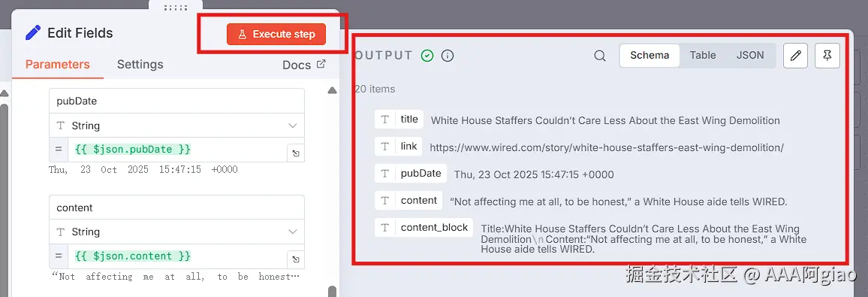
Task: Click the pubDate field pill in the schema
Action: point(411,174)
